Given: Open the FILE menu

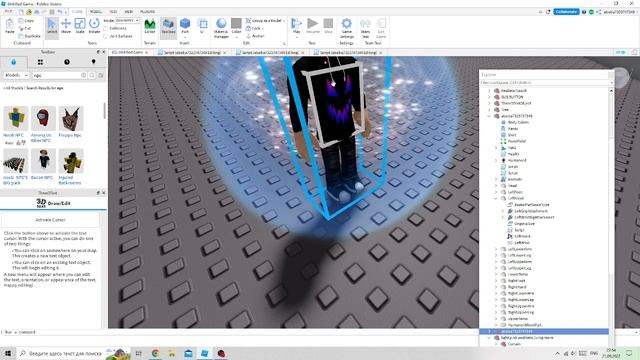Looking at the screenshot, I should click(9, 11).
